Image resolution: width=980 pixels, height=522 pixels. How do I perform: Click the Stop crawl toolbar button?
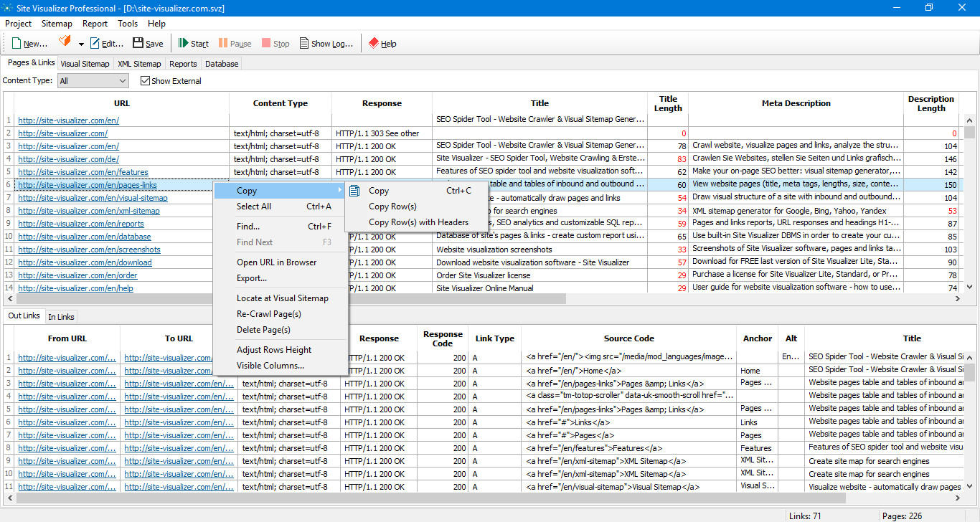click(275, 44)
